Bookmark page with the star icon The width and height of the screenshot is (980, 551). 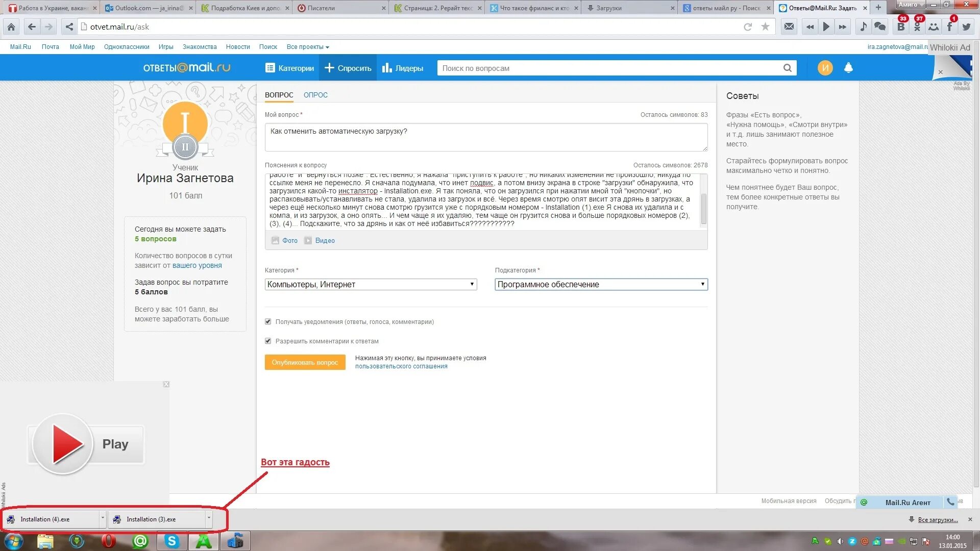765,27
